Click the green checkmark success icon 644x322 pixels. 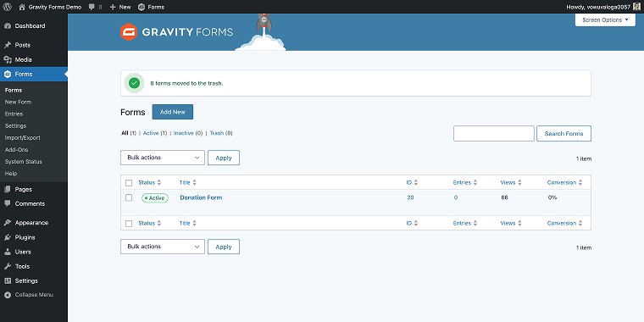[134, 83]
